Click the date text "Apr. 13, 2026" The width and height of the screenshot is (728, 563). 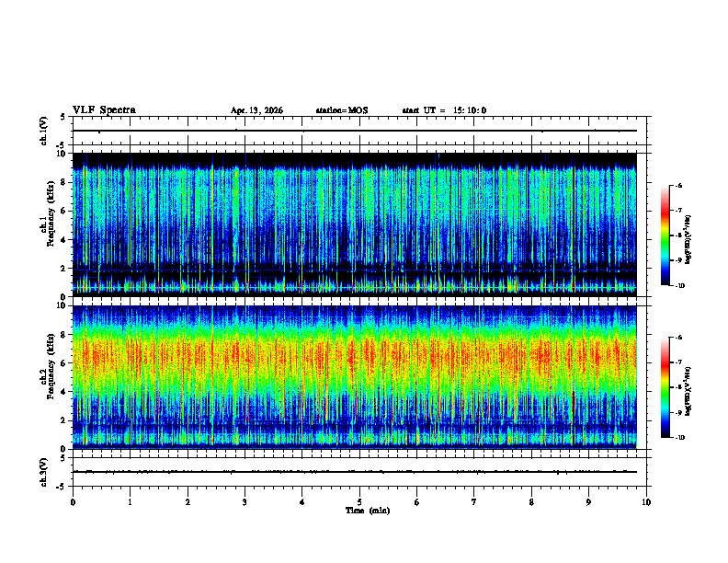coord(256,110)
